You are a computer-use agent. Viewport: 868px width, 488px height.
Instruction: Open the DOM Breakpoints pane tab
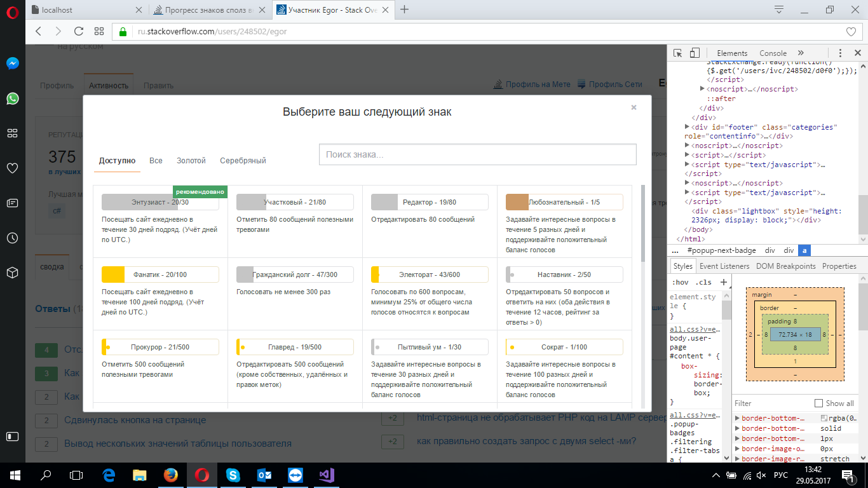[x=785, y=266]
